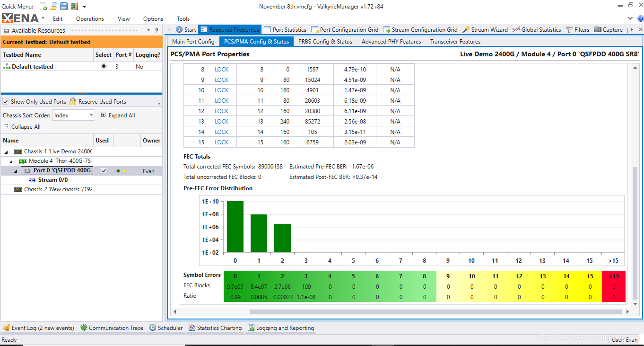Open the Event Log panel
Image resolution: width=644 pixels, height=346 pixels.
[x=38, y=328]
